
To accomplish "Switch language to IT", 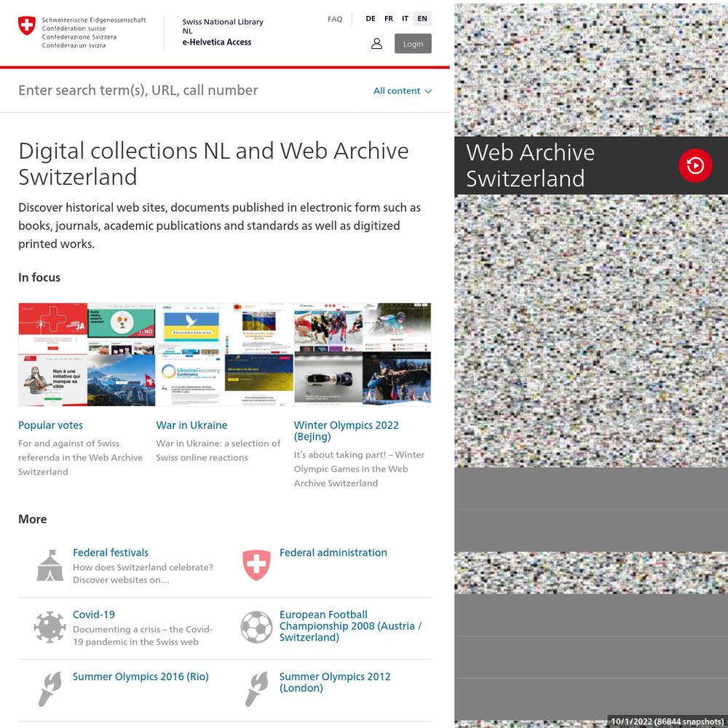I will click(405, 19).
